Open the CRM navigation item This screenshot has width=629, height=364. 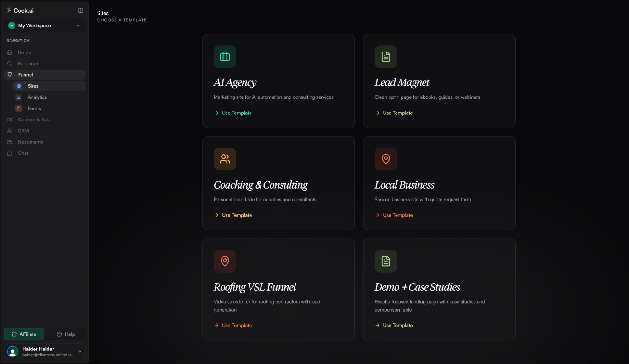[x=23, y=131]
